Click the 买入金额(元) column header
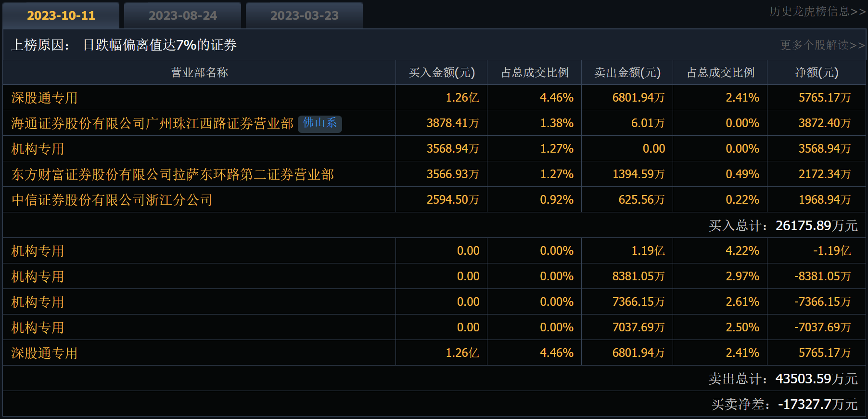 click(x=442, y=72)
